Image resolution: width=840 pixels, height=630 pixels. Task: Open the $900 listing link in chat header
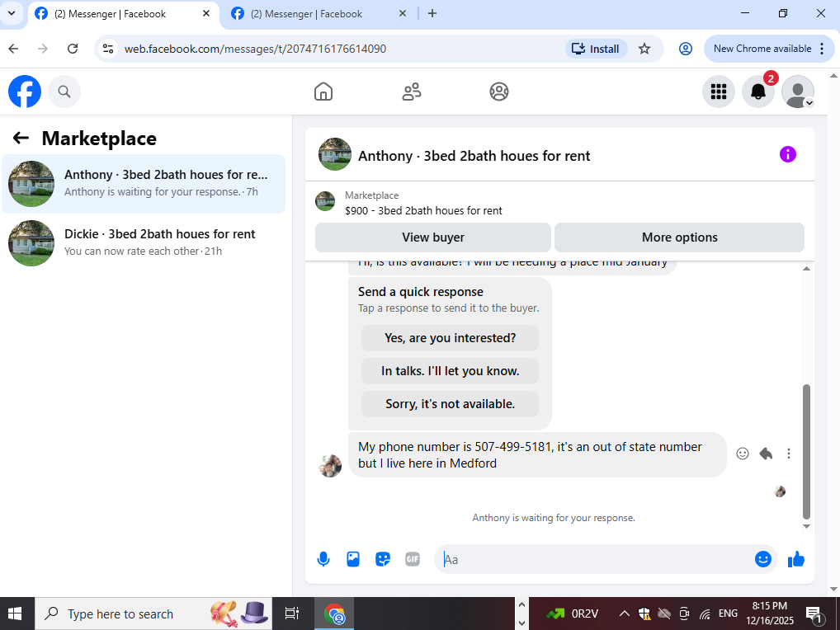coord(423,210)
